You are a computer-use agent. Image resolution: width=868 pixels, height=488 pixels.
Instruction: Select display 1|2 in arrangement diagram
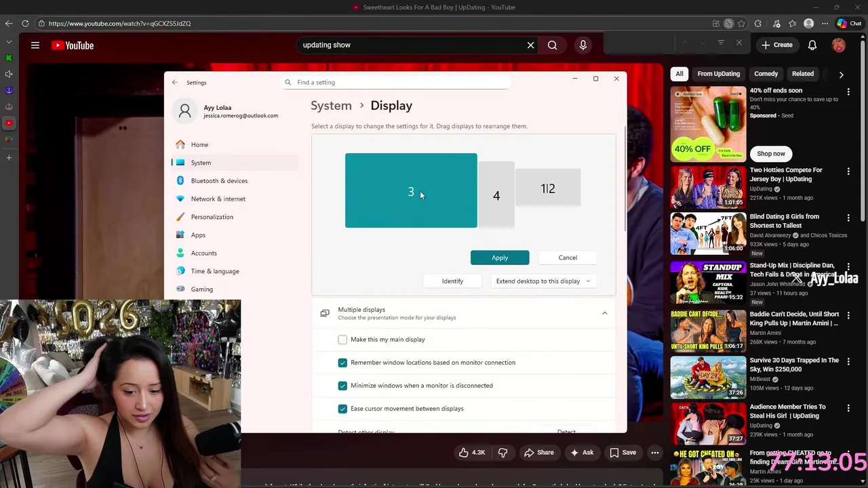click(548, 188)
